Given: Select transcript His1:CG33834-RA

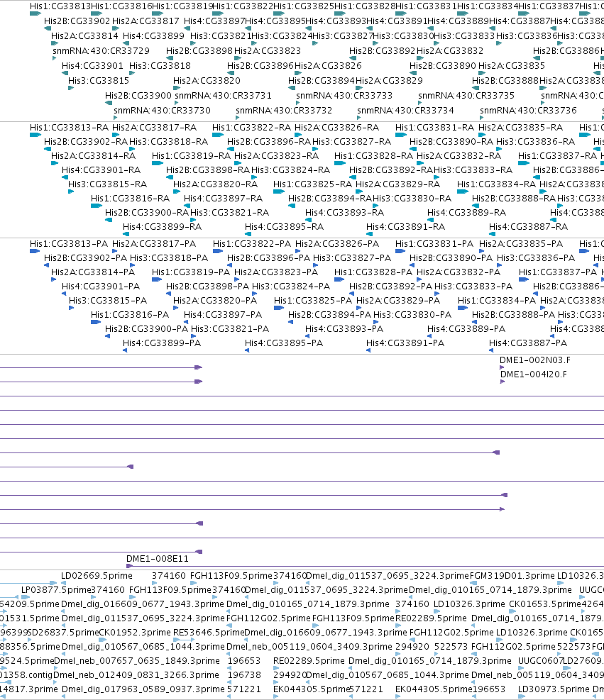Looking at the screenshot, I should pos(496,184).
